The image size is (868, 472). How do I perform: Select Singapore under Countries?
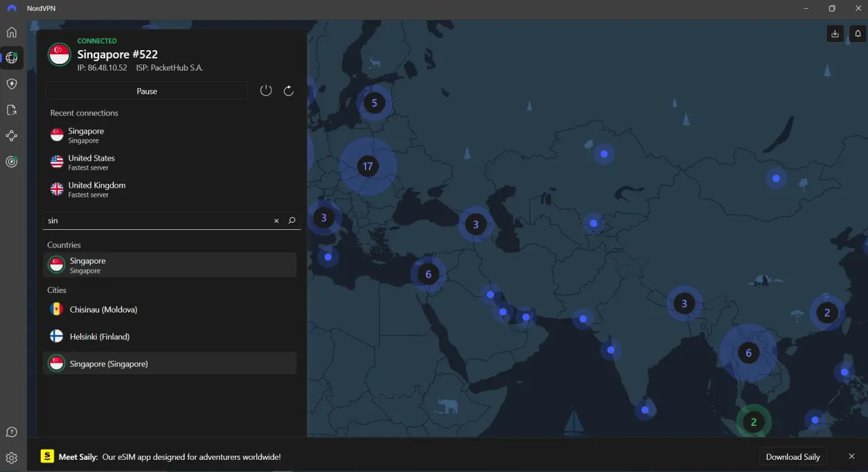coord(170,265)
